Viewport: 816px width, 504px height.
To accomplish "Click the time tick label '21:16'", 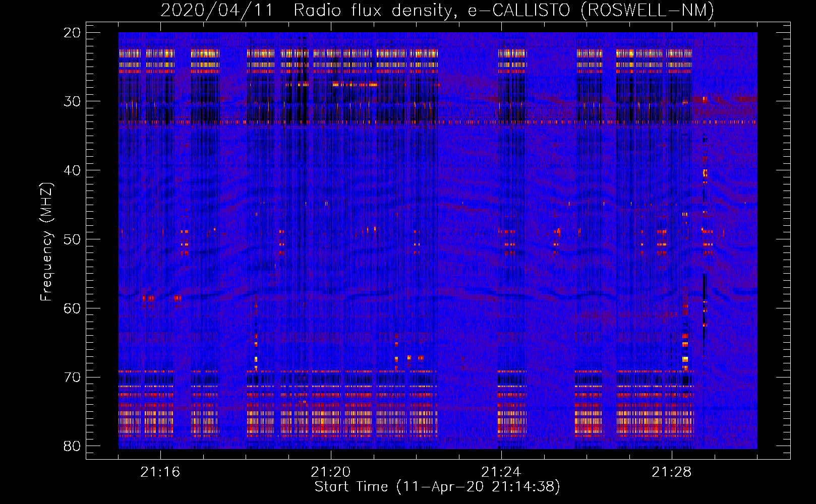I will tap(160, 472).
